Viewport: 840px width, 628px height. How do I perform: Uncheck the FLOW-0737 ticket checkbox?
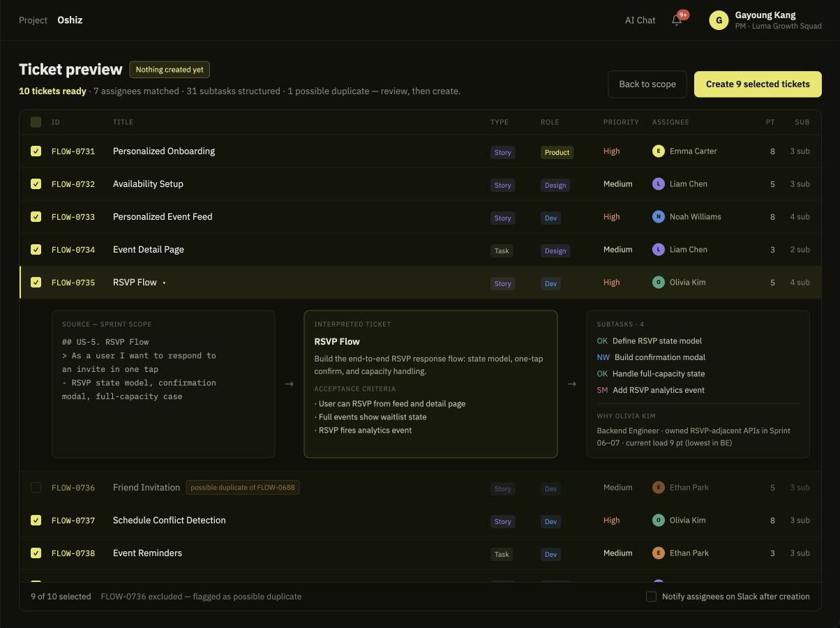[x=36, y=521]
